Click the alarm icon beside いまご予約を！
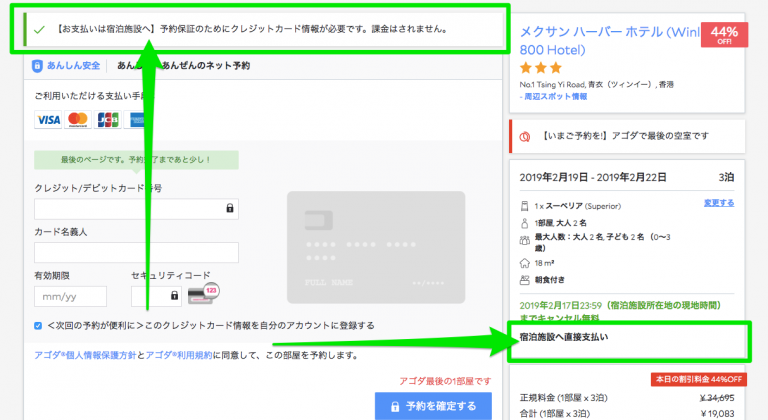 coord(527,135)
